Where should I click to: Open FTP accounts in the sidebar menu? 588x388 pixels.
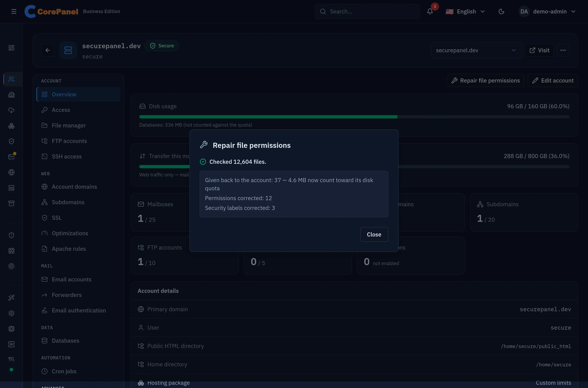(78, 141)
